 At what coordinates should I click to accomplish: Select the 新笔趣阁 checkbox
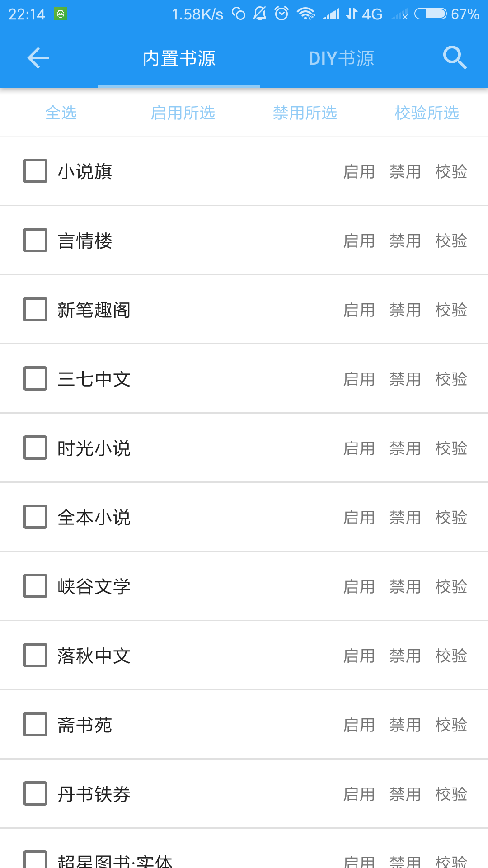35,309
